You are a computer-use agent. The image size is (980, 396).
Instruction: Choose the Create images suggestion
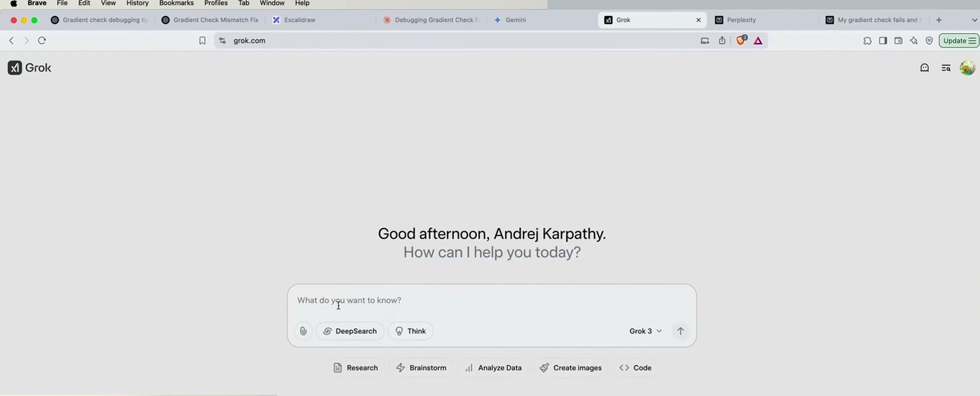click(x=571, y=368)
